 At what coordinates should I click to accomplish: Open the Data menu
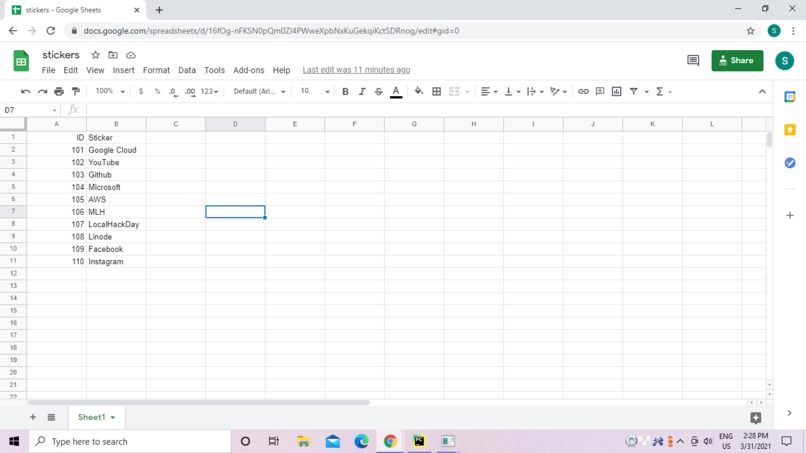(187, 70)
